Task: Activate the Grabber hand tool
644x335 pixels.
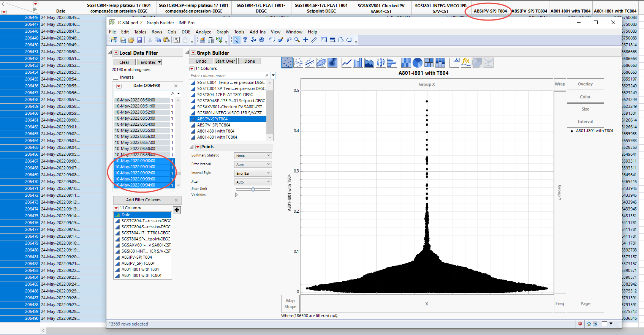Action: 272,40
